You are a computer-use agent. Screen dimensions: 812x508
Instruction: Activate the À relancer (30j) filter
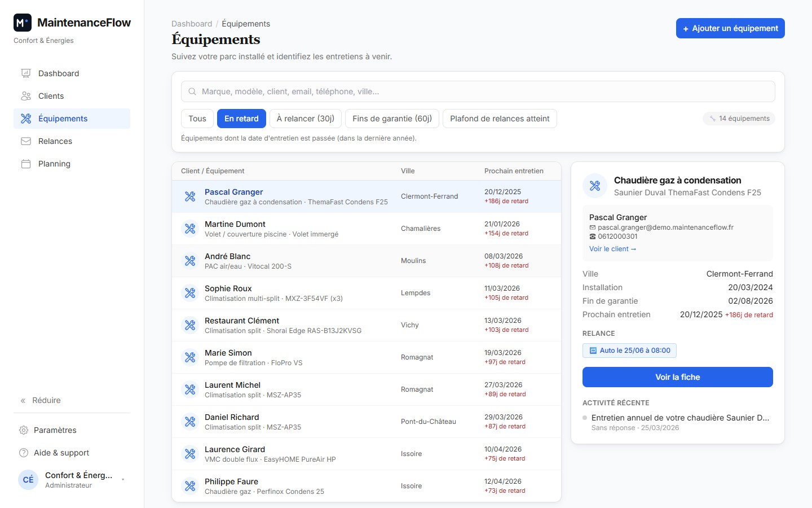(x=306, y=119)
